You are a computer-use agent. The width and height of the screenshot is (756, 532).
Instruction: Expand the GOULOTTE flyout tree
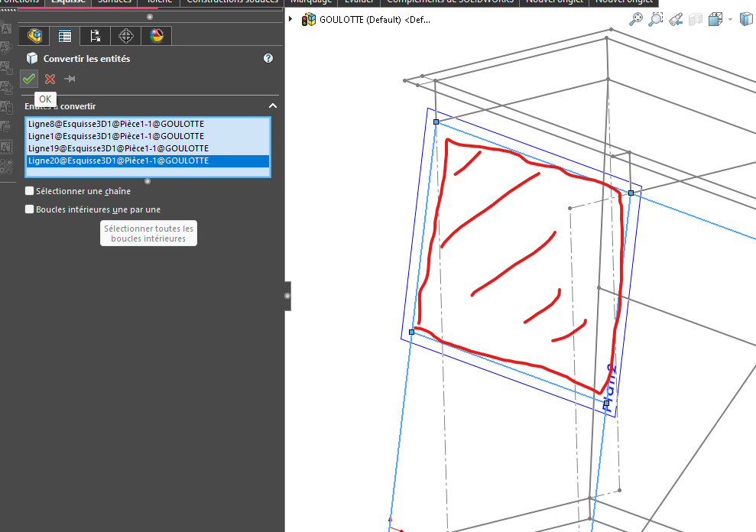tap(290, 20)
